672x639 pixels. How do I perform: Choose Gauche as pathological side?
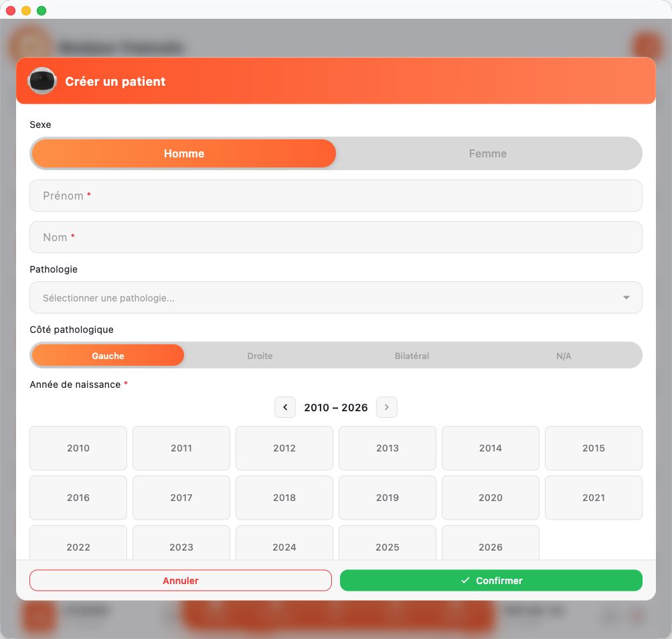[x=108, y=356]
